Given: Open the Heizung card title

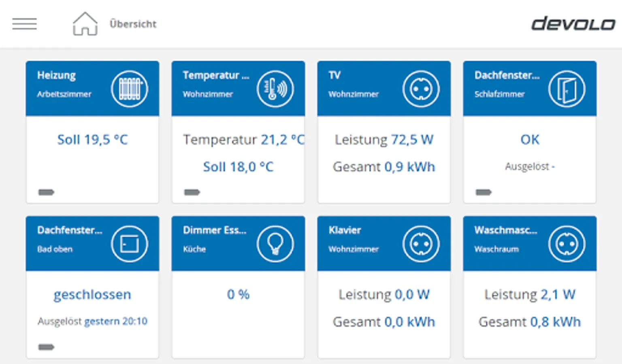Looking at the screenshot, I should point(56,75).
